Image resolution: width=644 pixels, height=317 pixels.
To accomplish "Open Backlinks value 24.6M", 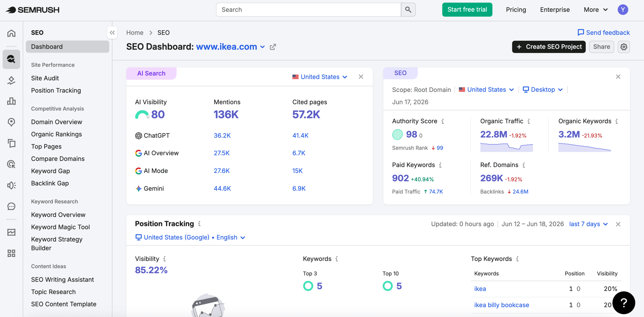I will point(520,192).
